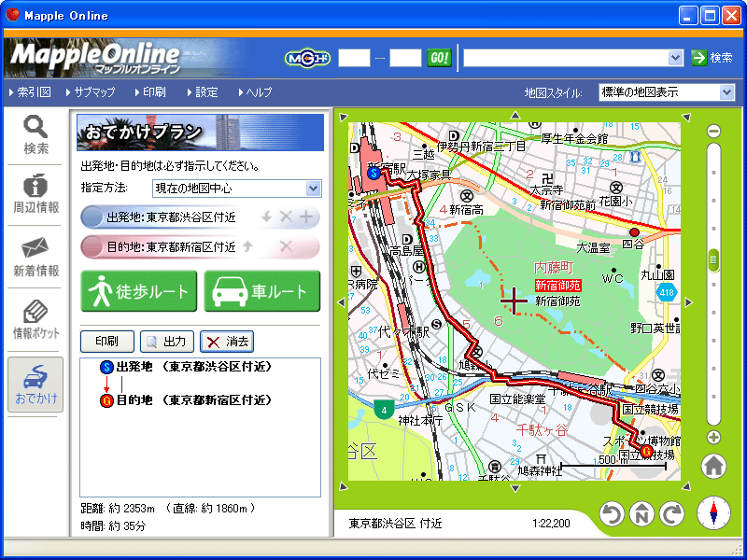This screenshot has width=747, height=560.
Task: Click the zoom slider handle
Action: (x=713, y=260)
